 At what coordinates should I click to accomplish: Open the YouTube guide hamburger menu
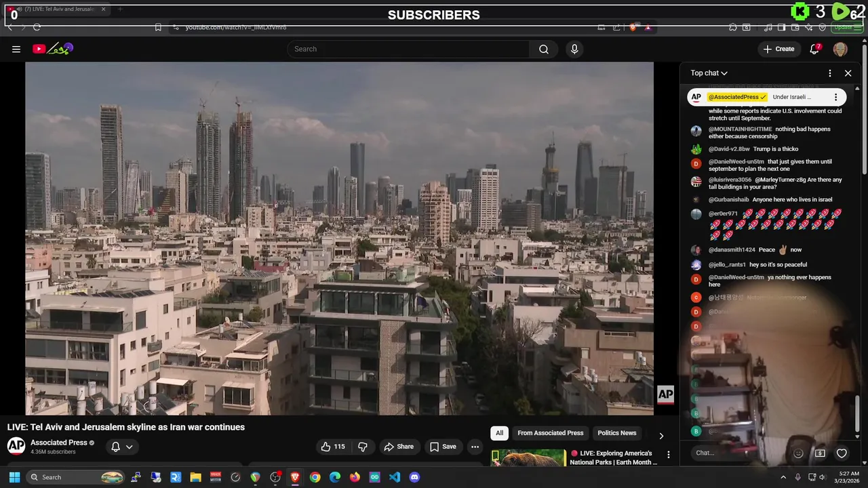click(16, 49)
